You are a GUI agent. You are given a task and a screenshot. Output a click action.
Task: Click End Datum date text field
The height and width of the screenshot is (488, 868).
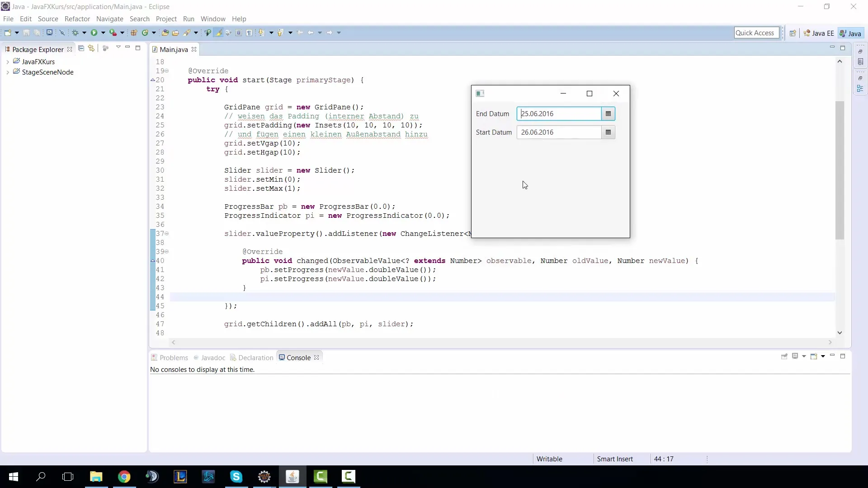click(x=559, y=114)
